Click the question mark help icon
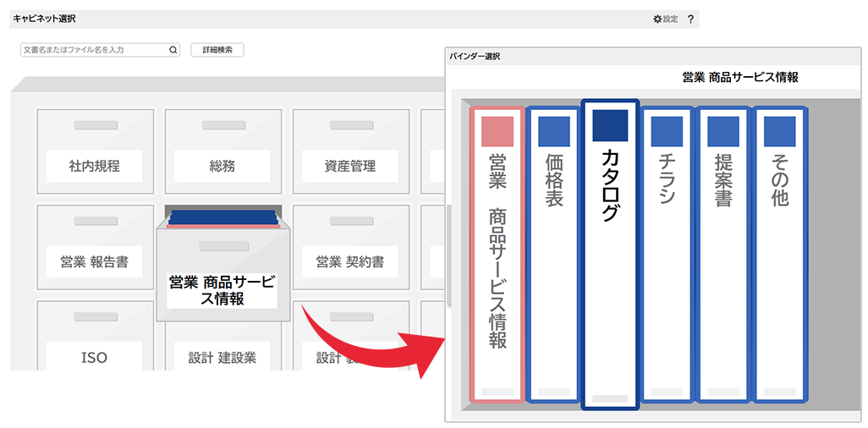 click(x=690, y=19)
